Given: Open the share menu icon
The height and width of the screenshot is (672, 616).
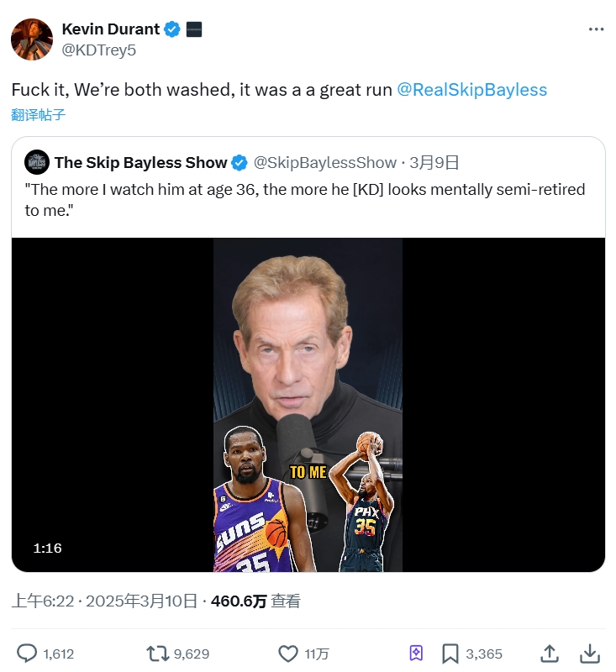Looking at the screenshot, I should 550,654.
